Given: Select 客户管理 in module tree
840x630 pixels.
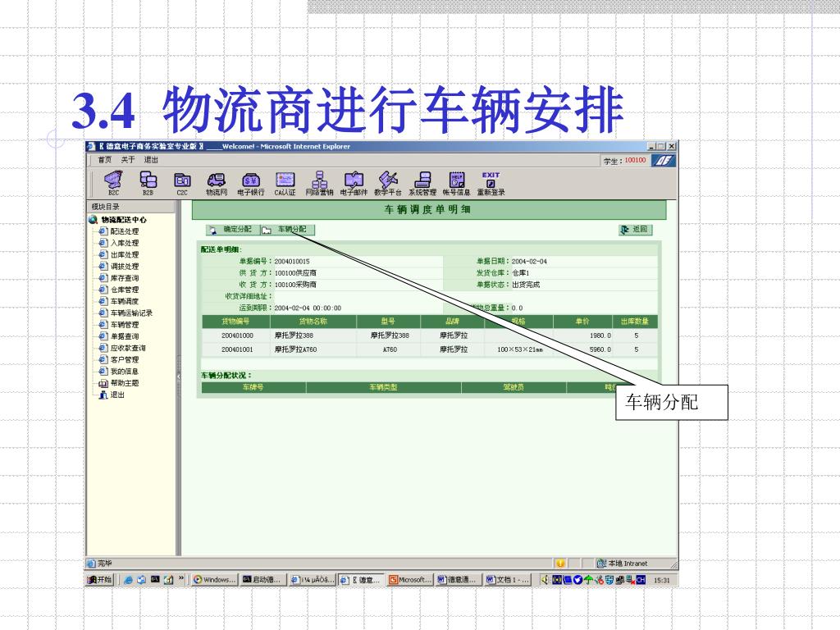Looking at the screenshot, I should (125, 360).
